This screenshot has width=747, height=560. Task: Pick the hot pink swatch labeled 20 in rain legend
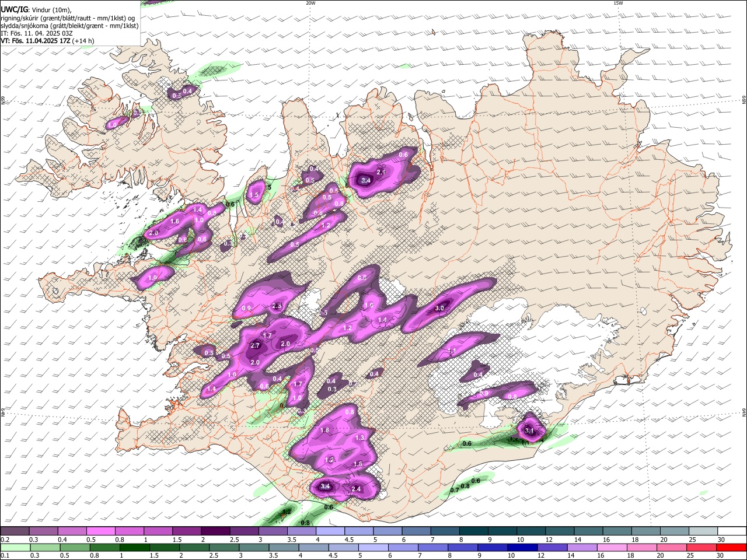click(x=672, y=547)
